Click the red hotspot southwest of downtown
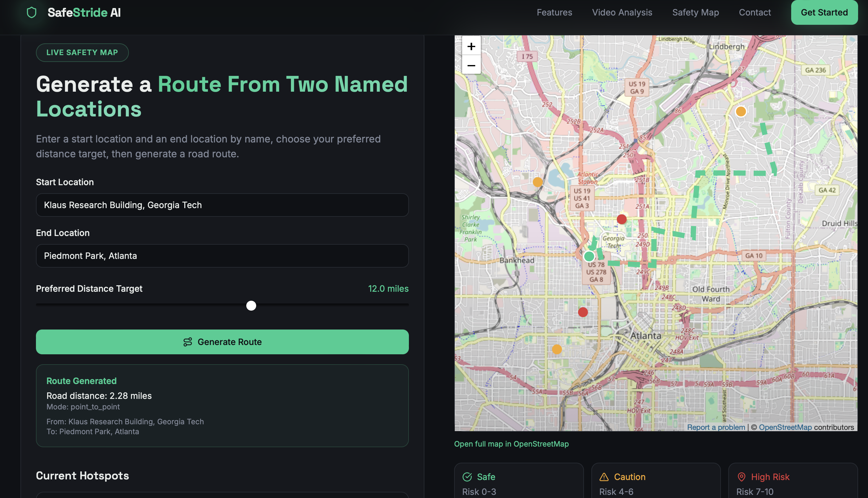The height and width of the screenshot is (498, 868). (x=583, y=312)
